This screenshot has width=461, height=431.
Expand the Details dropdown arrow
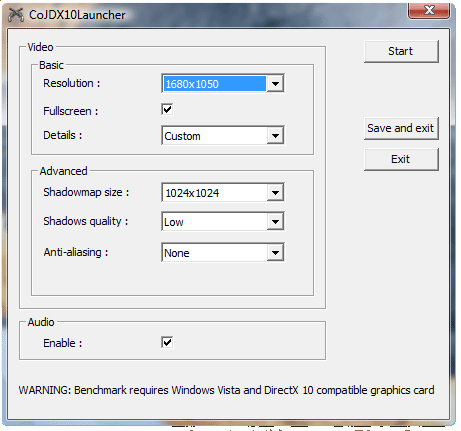[275, 135]
